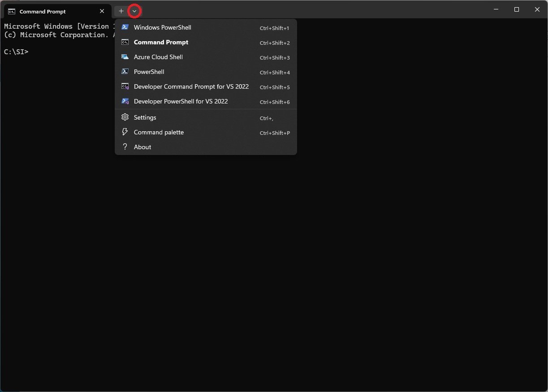Start Developer PowerShell for VS 2022
The height and width of the screenshot is (392, 548).
[x=206, y=101]
